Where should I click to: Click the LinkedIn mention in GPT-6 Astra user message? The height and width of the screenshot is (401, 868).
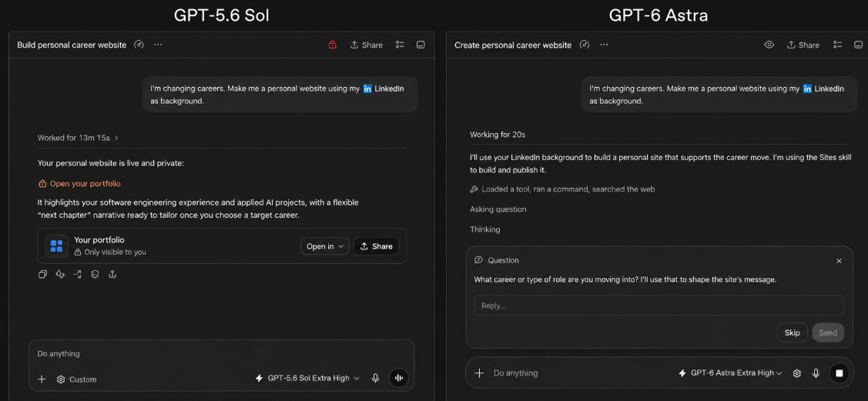[x=823, y=89]
